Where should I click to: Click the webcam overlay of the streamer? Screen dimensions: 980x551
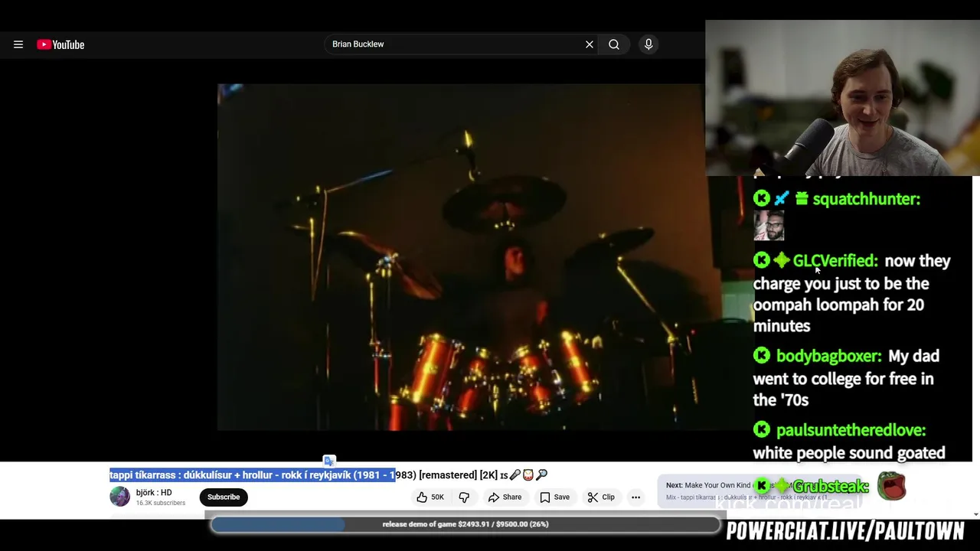point(842,98)
